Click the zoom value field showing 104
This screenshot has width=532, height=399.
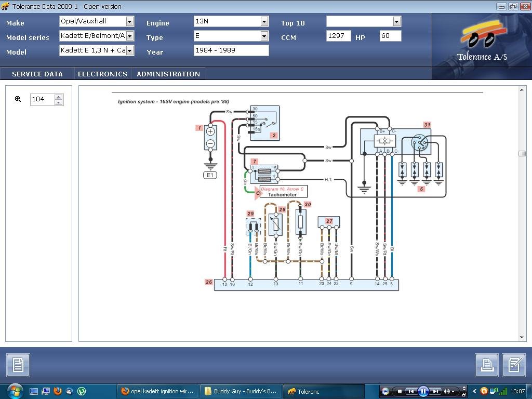click(x=42, y=99)
